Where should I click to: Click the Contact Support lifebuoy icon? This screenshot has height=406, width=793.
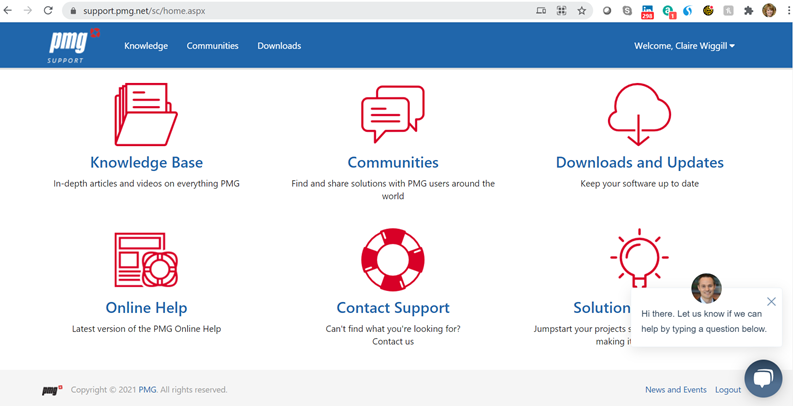[x=393, y=260]
